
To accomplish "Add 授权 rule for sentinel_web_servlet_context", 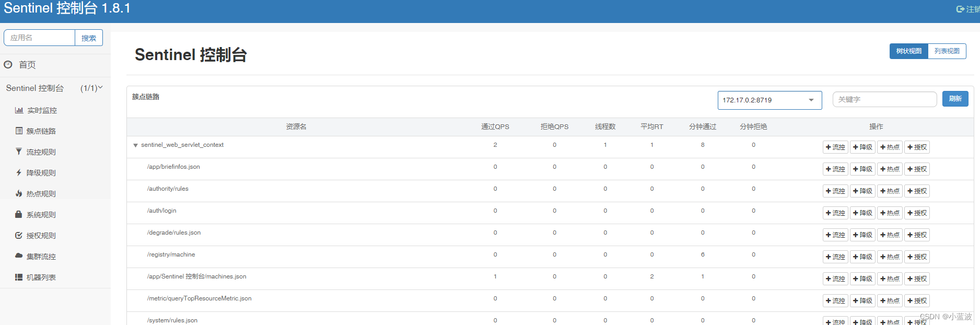I will (x=917, y=147).
